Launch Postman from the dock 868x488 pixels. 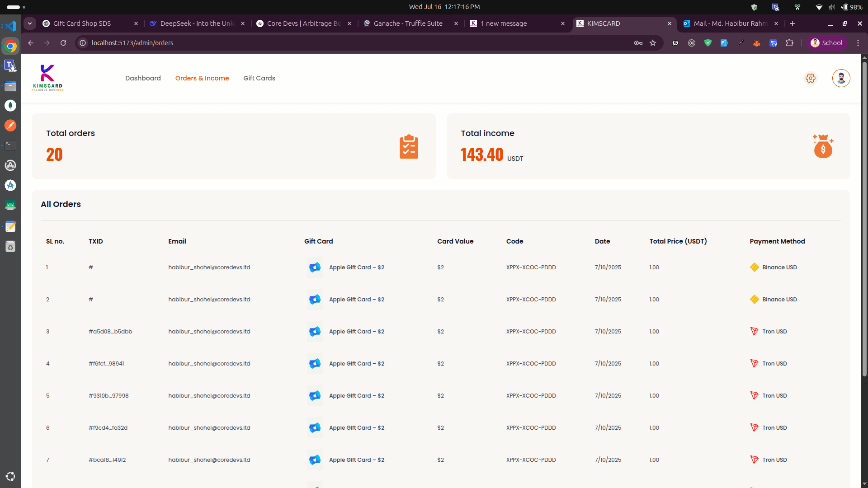click(10, 126)
